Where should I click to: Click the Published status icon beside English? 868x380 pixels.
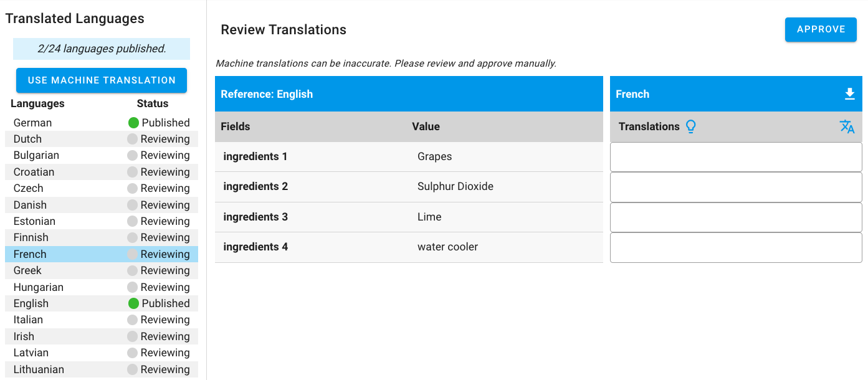coord(132,303)
